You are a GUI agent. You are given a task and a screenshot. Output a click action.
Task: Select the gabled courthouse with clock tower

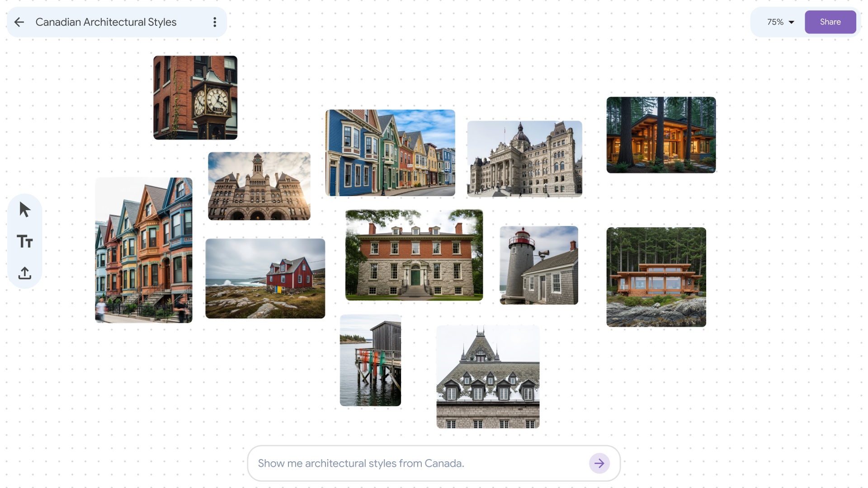tap(259, 186)
